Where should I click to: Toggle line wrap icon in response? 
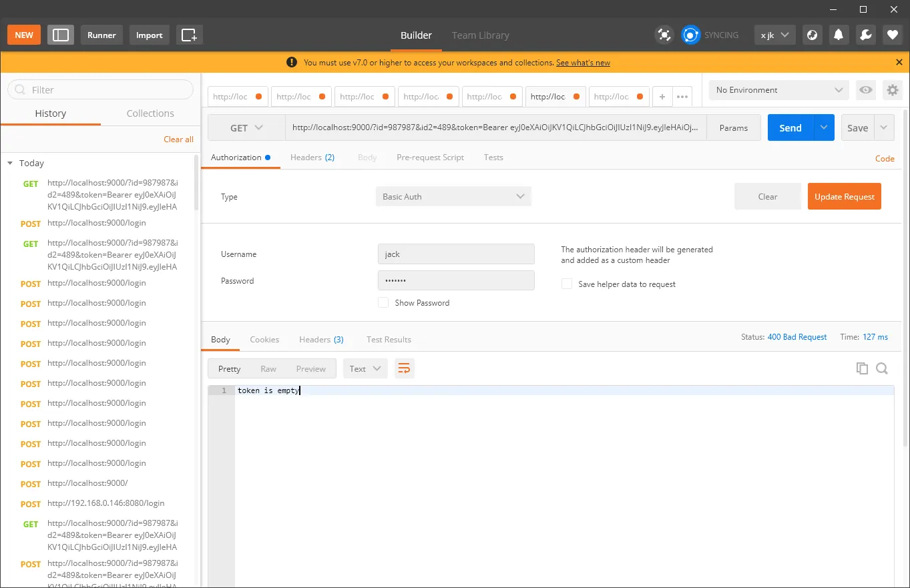point(404,368)
